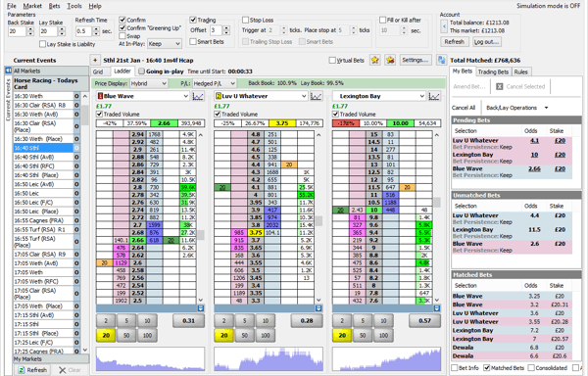The width and height of the screenshot is (588, 376).
Task: Select the 50 stake button under Blue Wave
Action: point(126,335)
